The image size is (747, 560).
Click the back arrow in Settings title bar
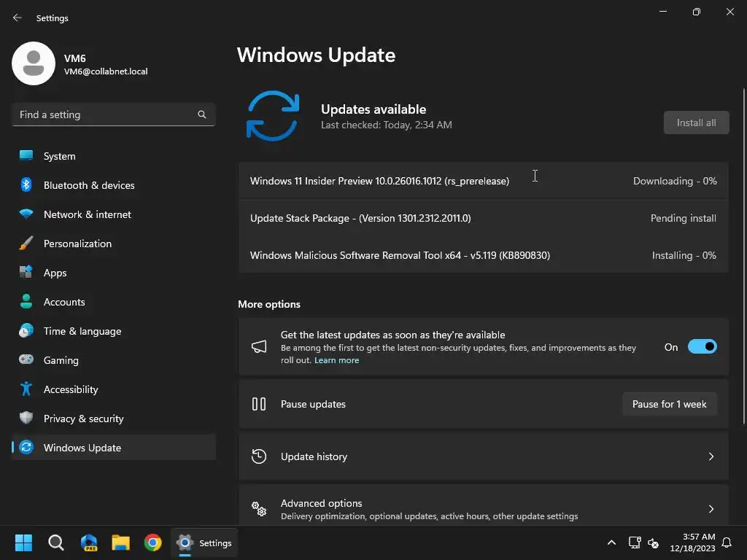coord(18,17)
